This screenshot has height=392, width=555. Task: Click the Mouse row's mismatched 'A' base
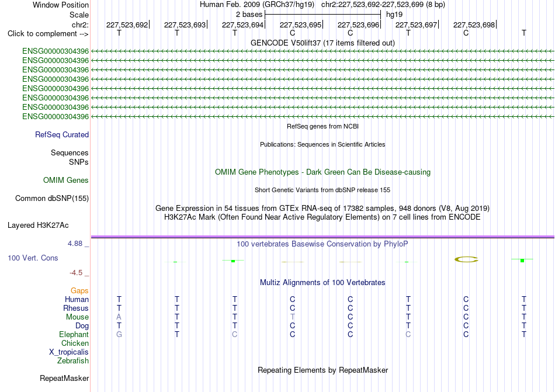119,317
